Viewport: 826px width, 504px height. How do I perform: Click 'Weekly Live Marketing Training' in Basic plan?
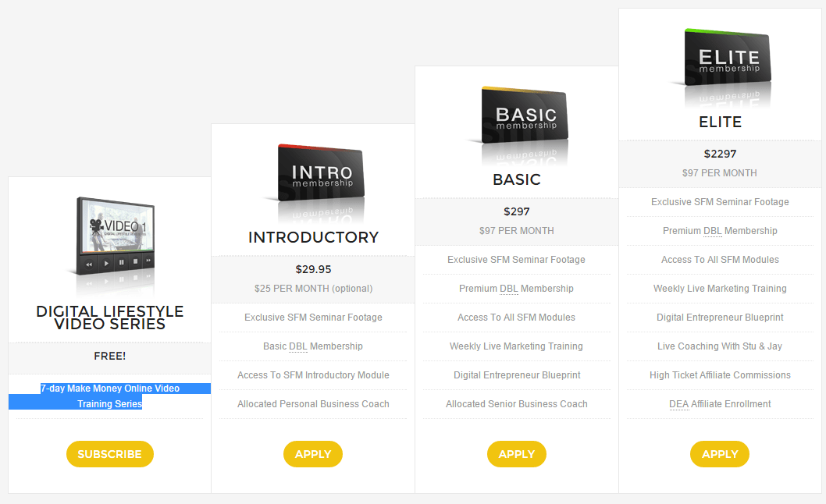tap(516, 346)
